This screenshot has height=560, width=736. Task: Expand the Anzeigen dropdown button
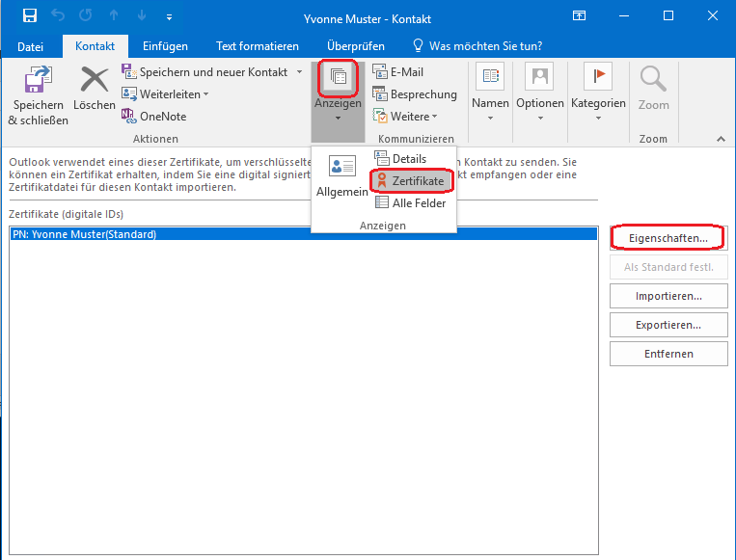[338, 103]
